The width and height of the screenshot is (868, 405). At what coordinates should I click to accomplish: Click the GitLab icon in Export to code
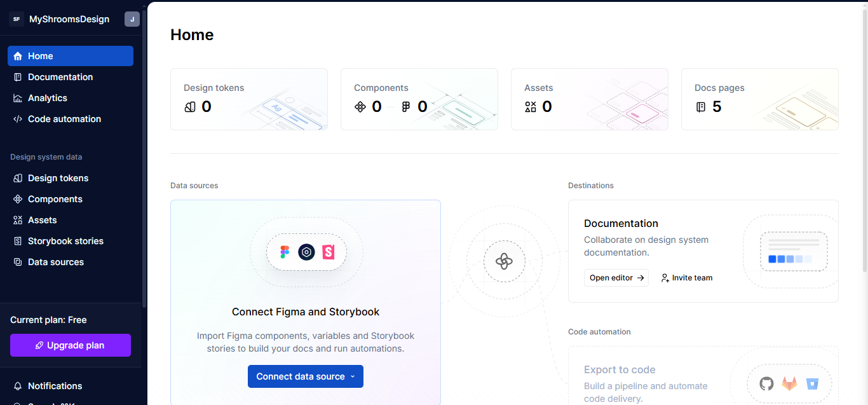click(x=789, y=383)
